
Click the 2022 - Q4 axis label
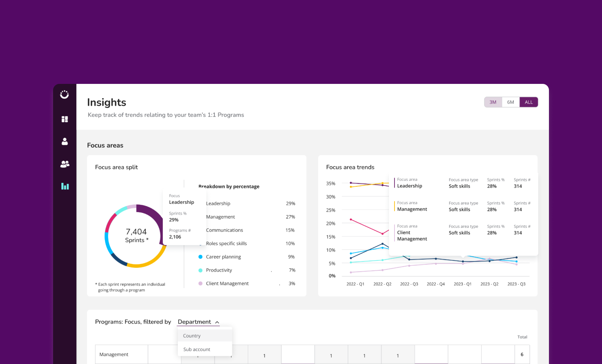click(436, 284)
